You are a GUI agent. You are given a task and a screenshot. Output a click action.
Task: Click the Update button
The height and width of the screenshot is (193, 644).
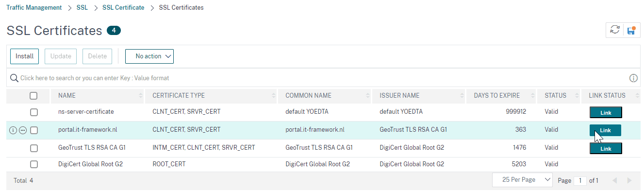(61, 56)
